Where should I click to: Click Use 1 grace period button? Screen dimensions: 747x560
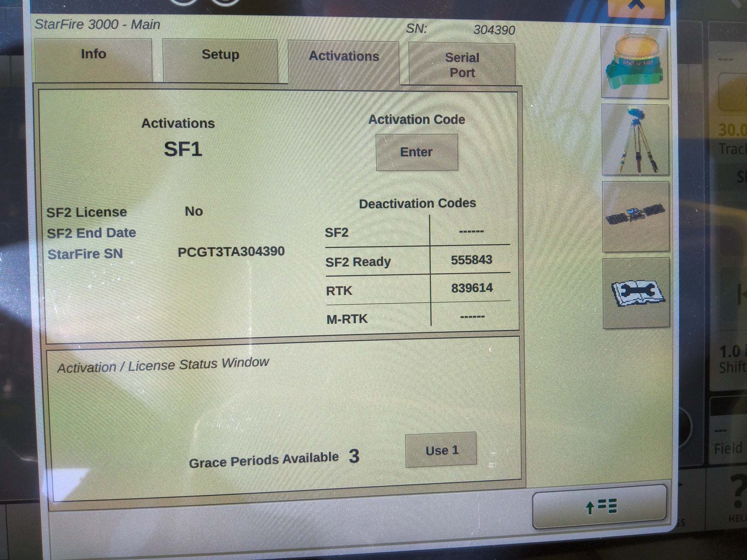[x=441, y=450]
